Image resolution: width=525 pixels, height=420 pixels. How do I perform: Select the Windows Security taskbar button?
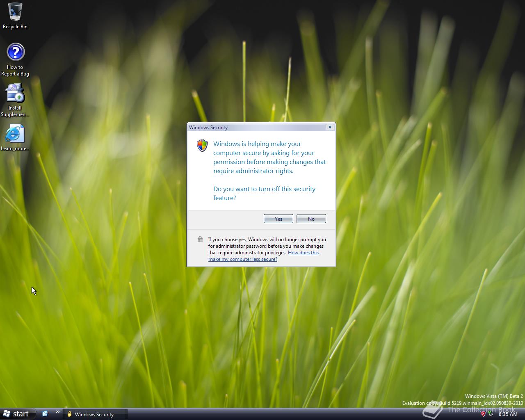(95, 414)
